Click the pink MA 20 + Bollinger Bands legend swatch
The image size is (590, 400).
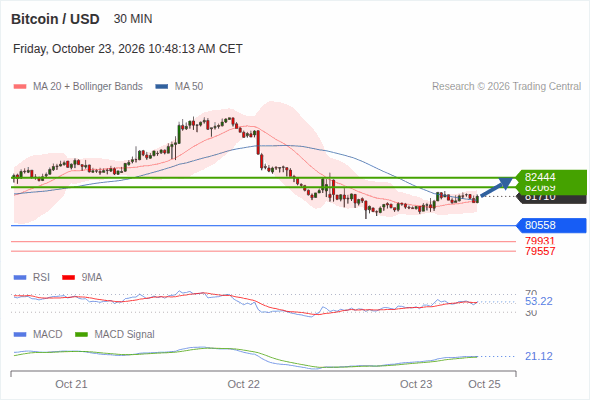[x=20, y=87]
